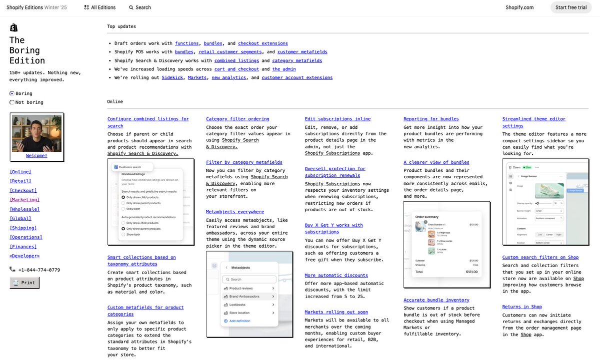
Task: Jump to the [Finances] section
Action: point(23,247)
